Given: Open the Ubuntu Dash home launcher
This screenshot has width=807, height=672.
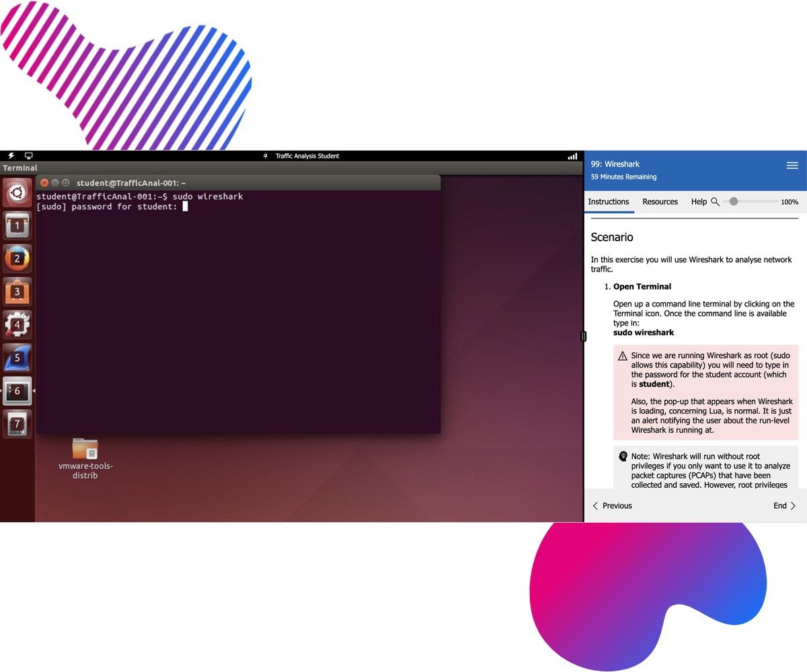Looking at the screenshot, I should (17, 194).
